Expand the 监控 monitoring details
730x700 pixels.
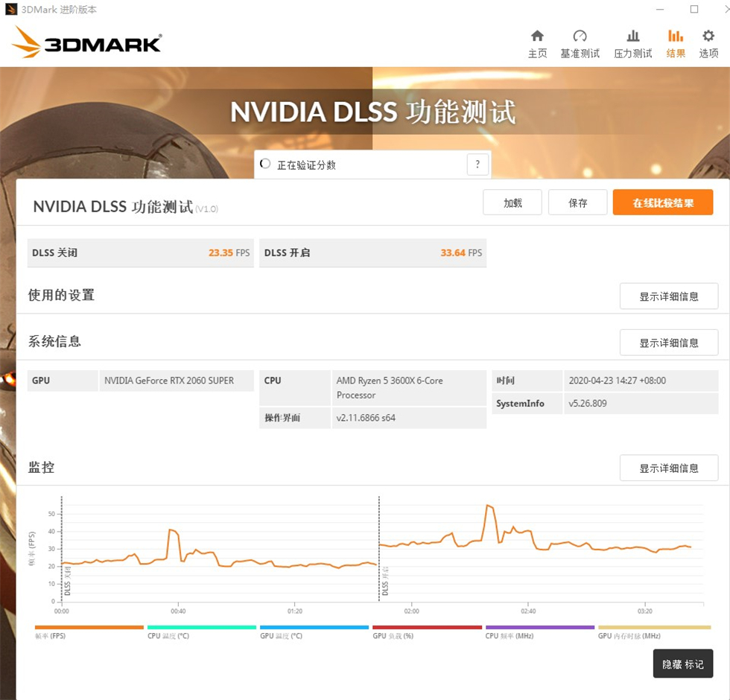[x=668, y=467]
